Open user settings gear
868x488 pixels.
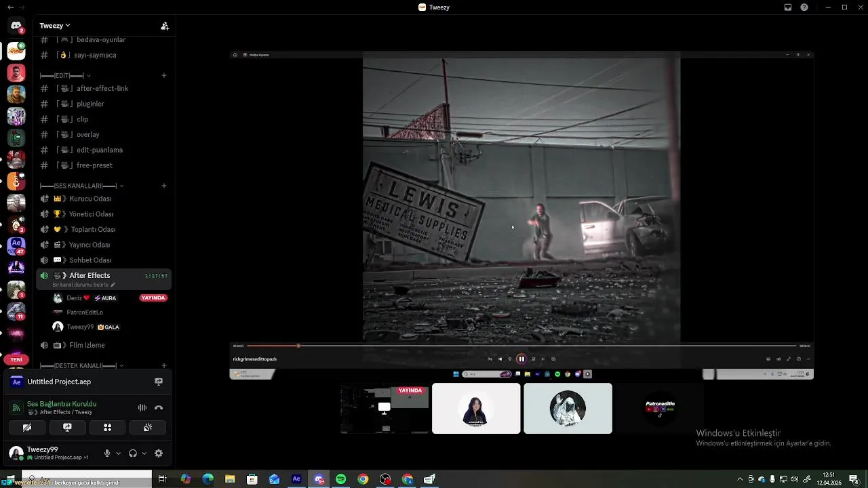pos(159,453)
